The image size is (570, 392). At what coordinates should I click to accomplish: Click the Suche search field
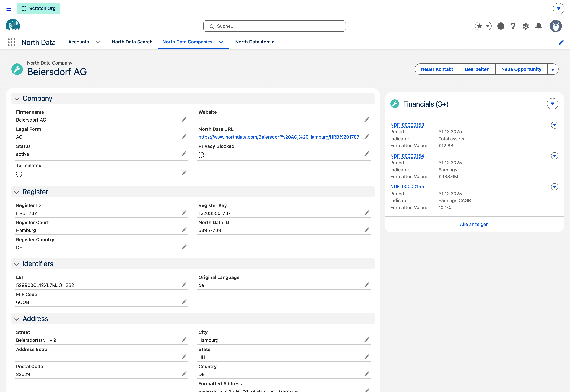[274, 26]
